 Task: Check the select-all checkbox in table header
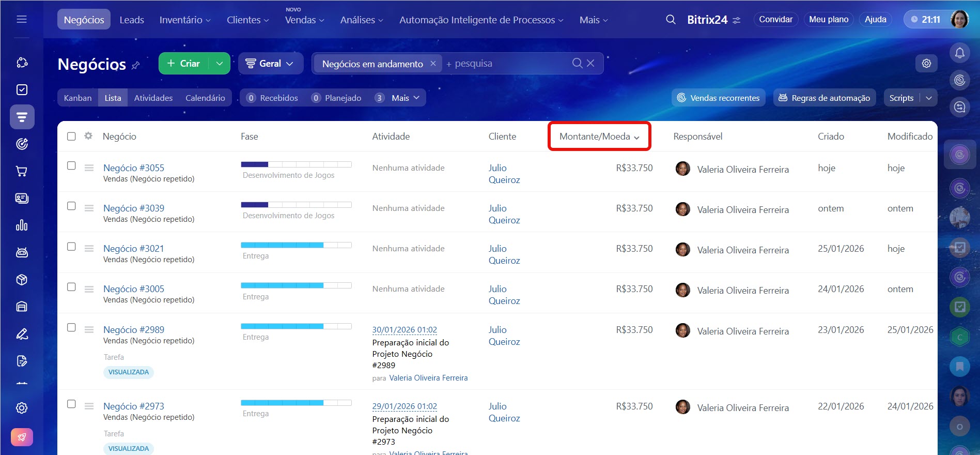71,136
